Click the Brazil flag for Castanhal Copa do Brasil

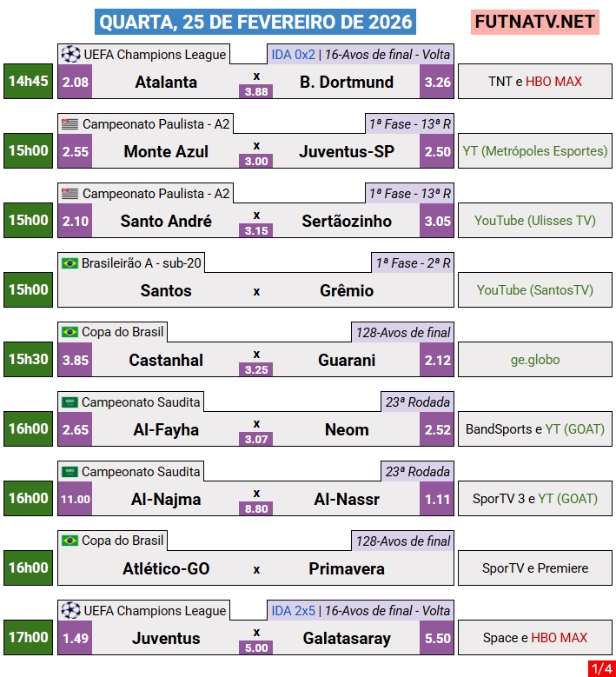(70, 333)
